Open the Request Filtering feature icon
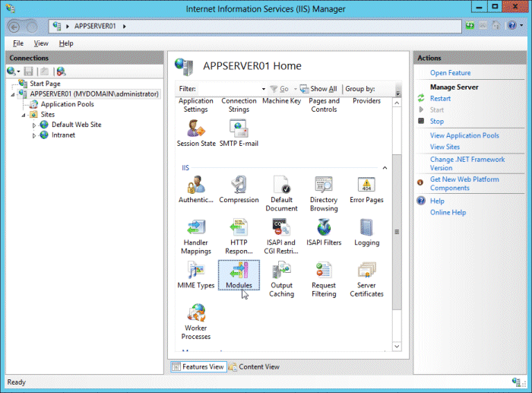The width and height of the screenshot is (532, 393). [324, 279]
